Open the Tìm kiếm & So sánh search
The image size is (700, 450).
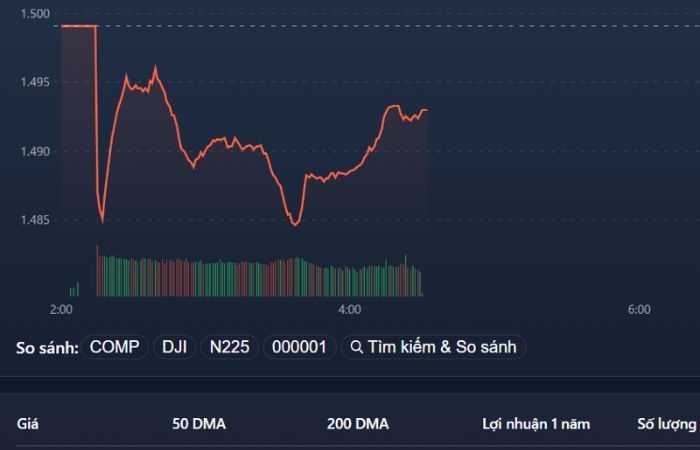point(434,347)
